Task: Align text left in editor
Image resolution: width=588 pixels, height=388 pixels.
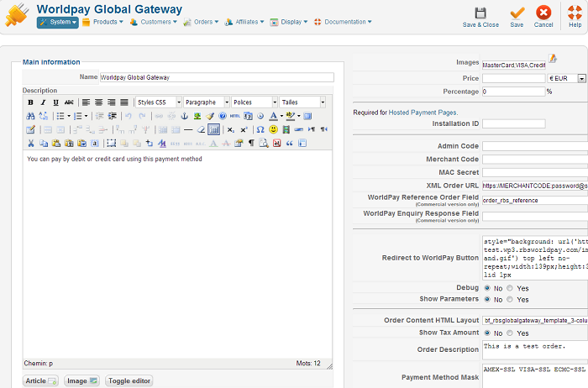Action: [x=86, y=102]
